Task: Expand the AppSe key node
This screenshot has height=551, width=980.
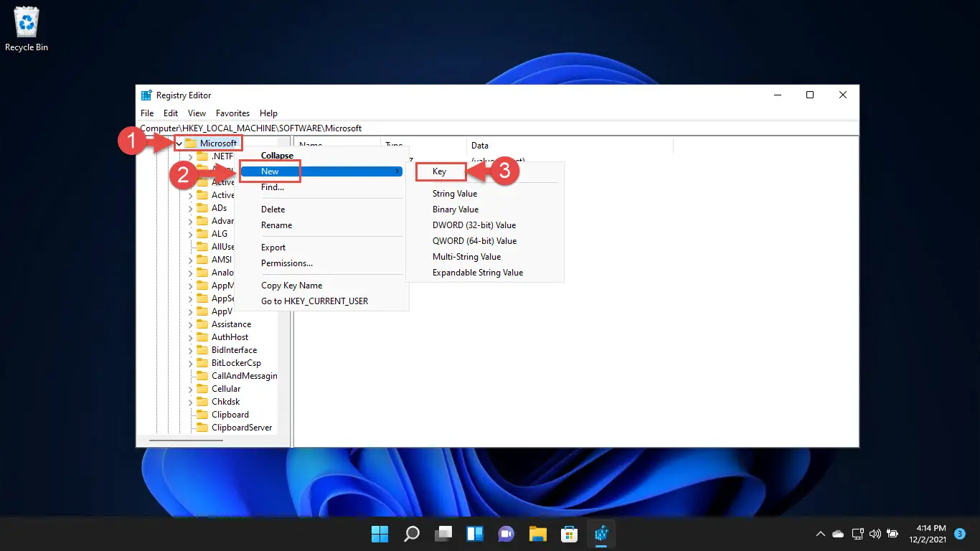Action: click(190, 298)
